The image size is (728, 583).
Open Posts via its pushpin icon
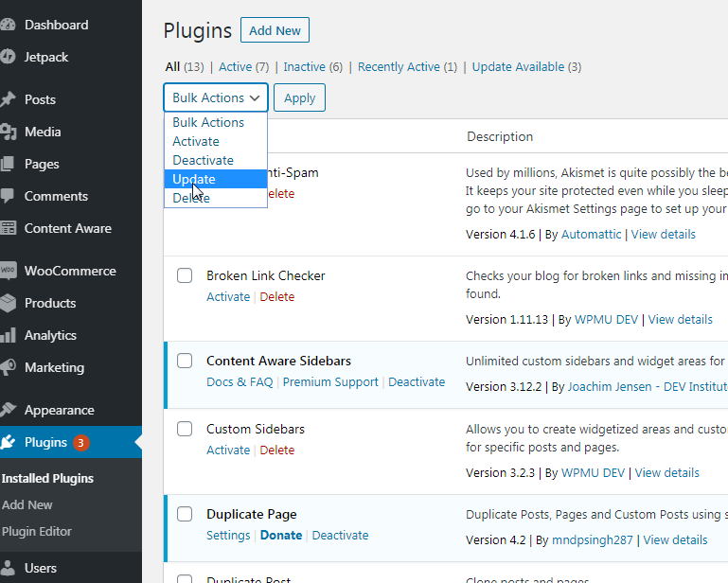pyautogui.click(x=8, y=99)
